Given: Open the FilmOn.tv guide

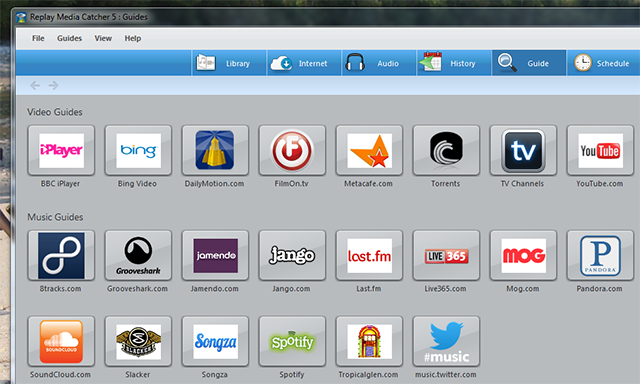Looking at the screenshot, I should click(292, 151).
